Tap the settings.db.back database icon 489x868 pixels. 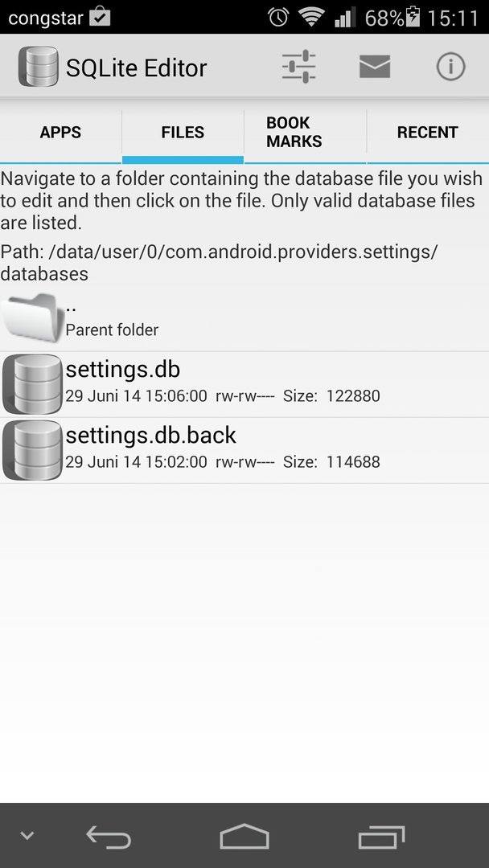point(32,450)
